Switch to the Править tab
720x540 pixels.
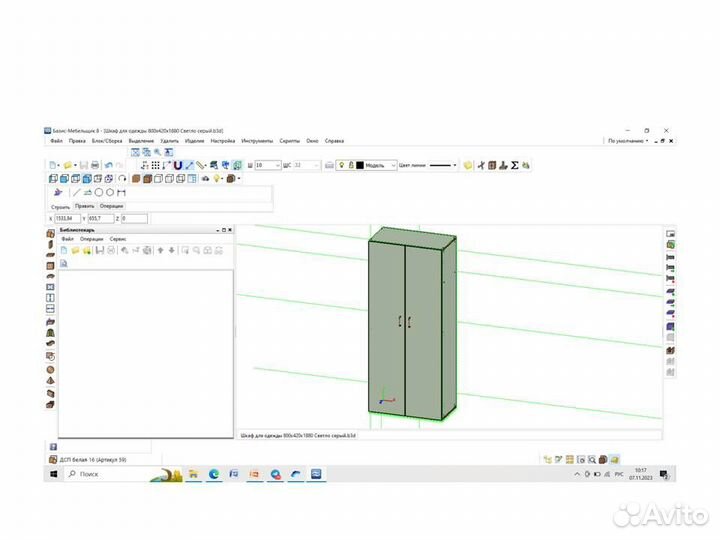click(85, 206)
